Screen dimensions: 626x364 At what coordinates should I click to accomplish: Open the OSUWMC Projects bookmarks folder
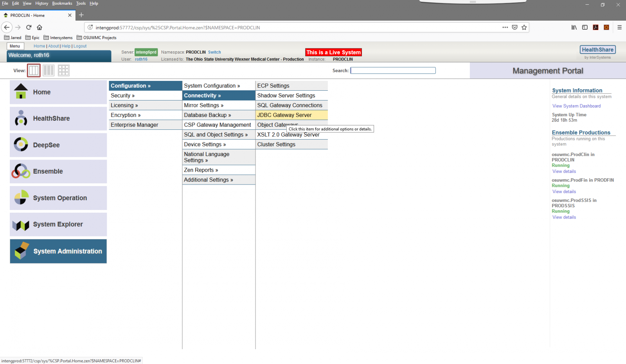[97, 38]
